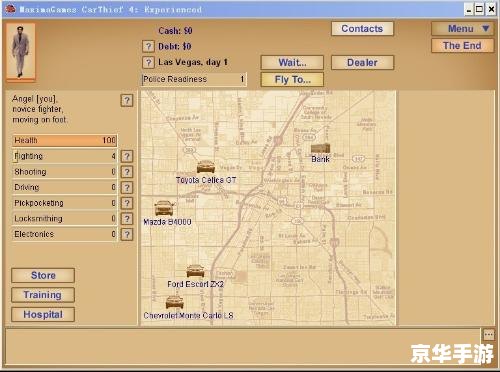
Task: Click the Electronics skill bar
Action: pyautogui.click(x=65, y=234)
